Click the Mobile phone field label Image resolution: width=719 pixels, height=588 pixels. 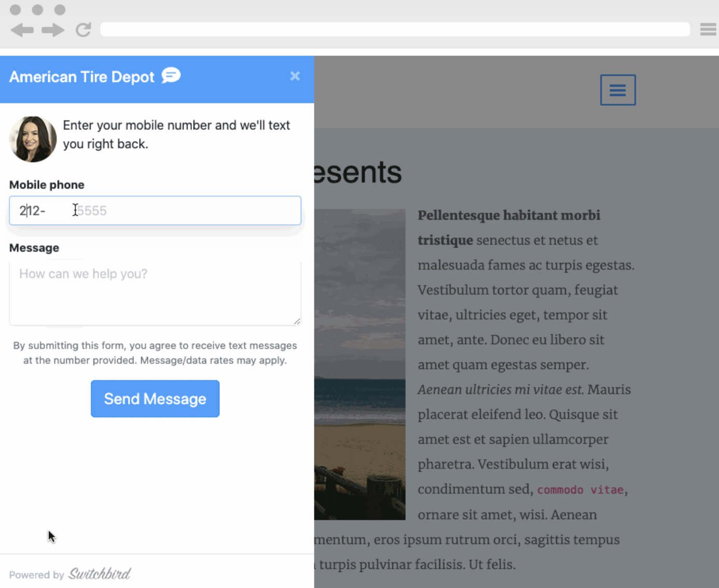tap(47, 185)
